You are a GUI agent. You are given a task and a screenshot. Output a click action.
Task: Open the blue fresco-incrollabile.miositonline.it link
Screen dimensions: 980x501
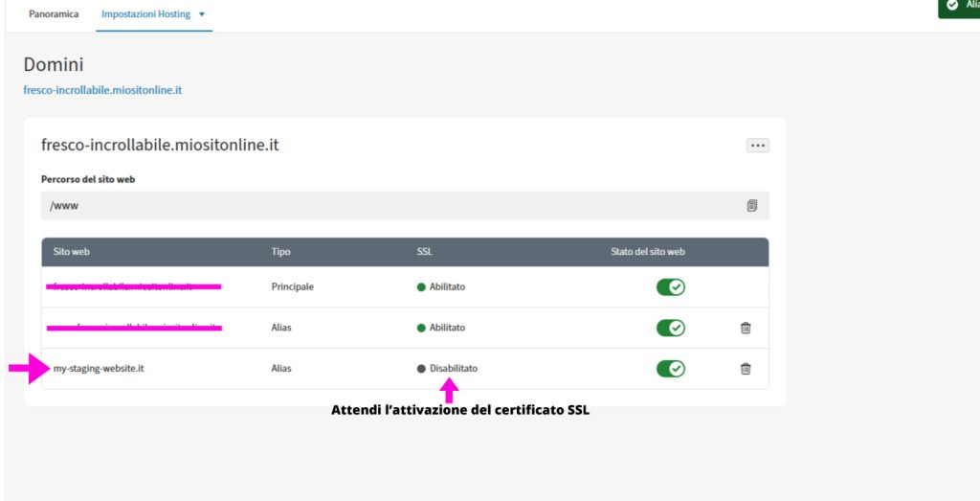[102, 90]
